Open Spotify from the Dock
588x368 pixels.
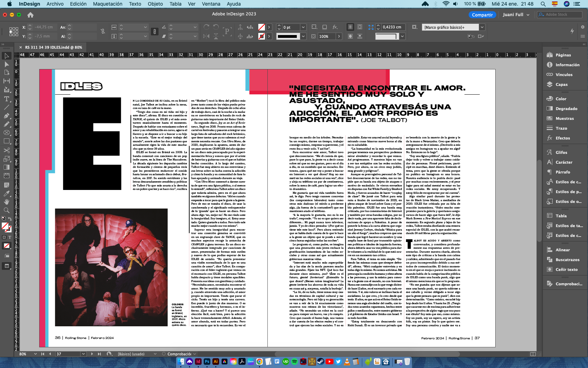click(294, 361)
